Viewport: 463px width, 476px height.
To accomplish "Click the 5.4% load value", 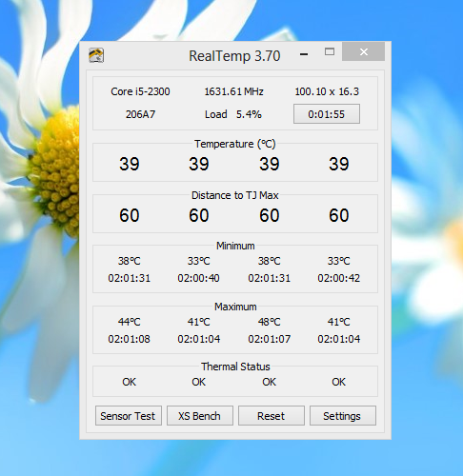I will point(249,114).
